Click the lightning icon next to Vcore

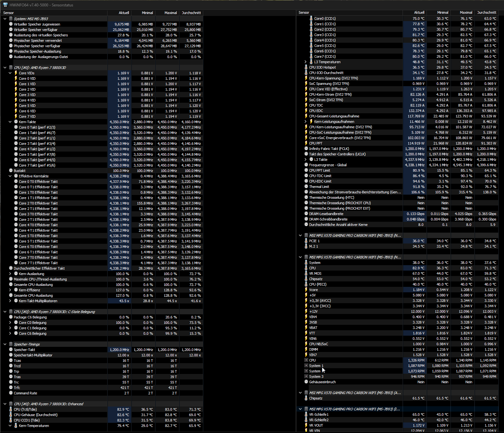point(306,290)
